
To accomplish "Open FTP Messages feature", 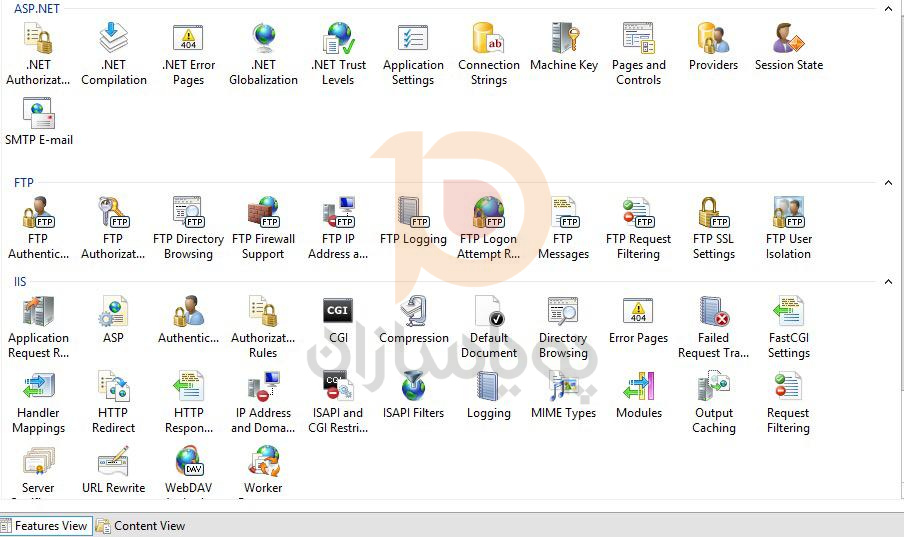I will coord(563,228).
